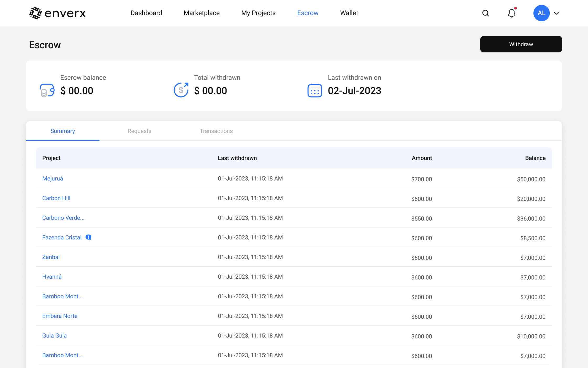588x368 pixels.
Task: Switch to the Requests tab
Action: click(x=139, y=131)
